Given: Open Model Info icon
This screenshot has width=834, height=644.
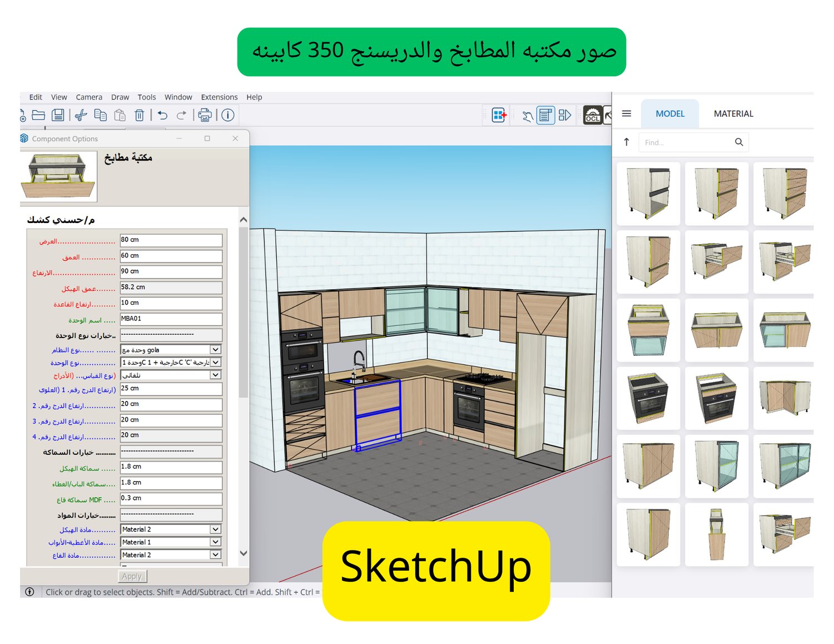Looking at the screenshot, I should pyautogui.click(x=228, y=115).
